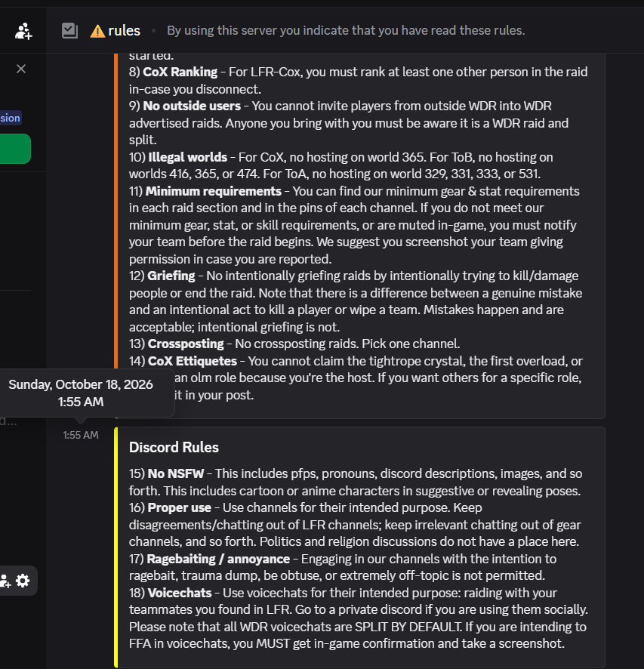Open settings via the gear icon
Screen dimensions: 644x669
[x=23, y=581]
